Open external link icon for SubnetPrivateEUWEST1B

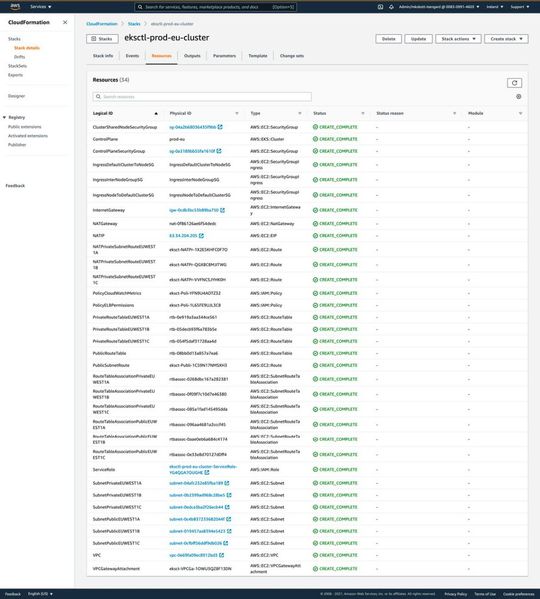[229, 495]
